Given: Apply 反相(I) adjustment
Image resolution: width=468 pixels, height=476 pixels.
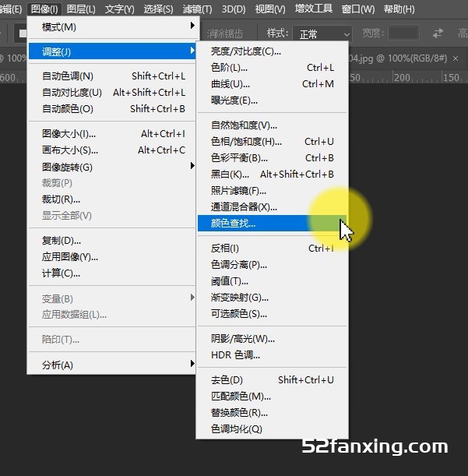Looking at the screenshot, I should [x=272, y=249].
